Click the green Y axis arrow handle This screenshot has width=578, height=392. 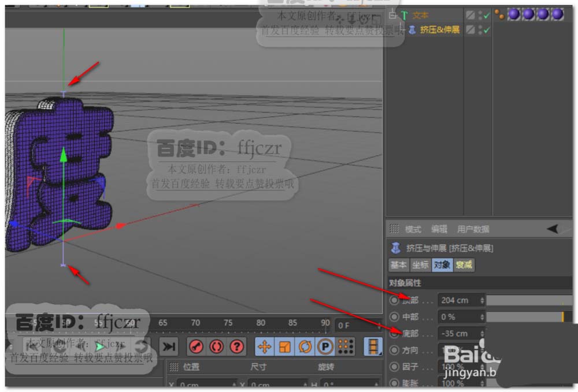tap(64, 155)
